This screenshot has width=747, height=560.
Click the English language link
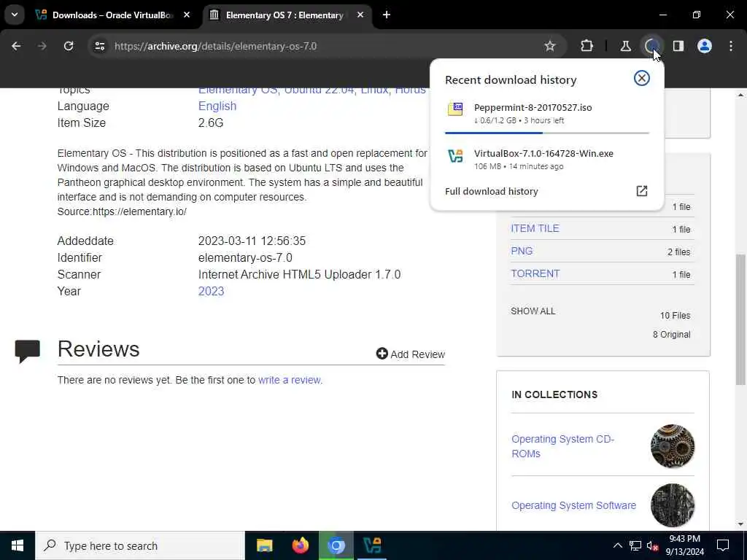217,106
